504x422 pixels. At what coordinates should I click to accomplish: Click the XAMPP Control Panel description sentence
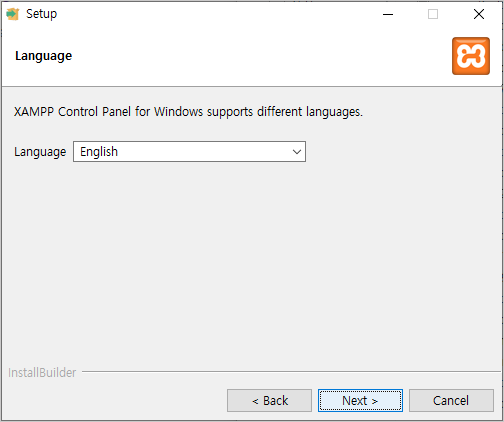pyautogui.click(x=188, y=112)
